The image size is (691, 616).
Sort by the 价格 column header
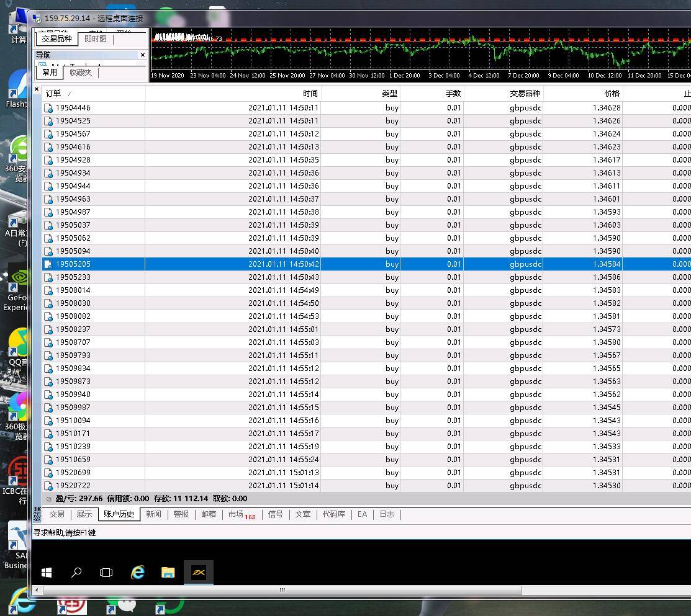(612, 94)
